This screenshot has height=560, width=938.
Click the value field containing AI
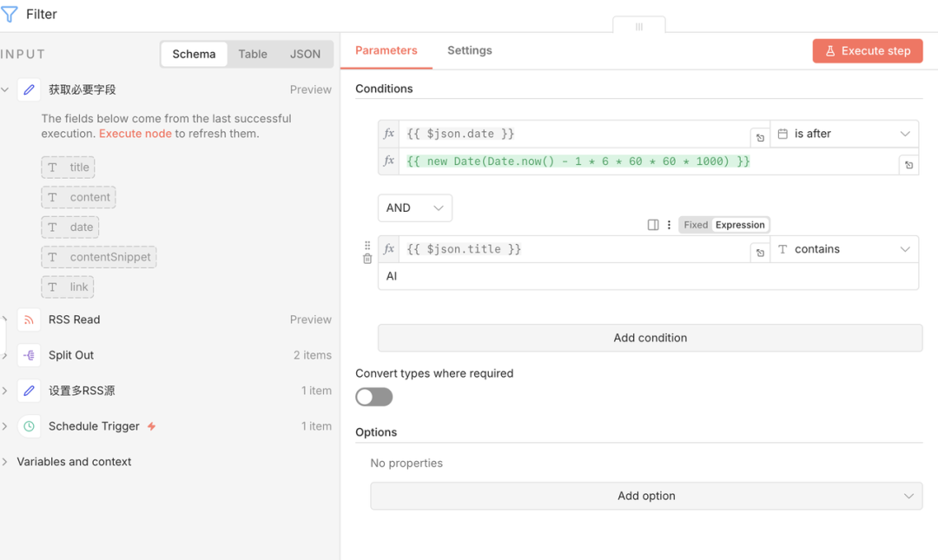(x=647, y=276)
